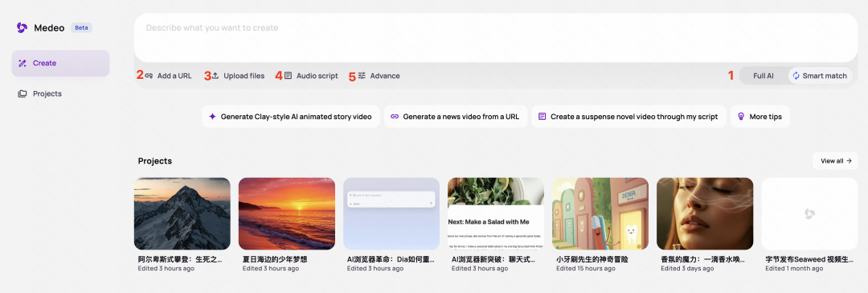The height and width of the screenshot is (293, 868).
Task: Click the stacked folders icon beside Projects
Action: pos(23,94)
